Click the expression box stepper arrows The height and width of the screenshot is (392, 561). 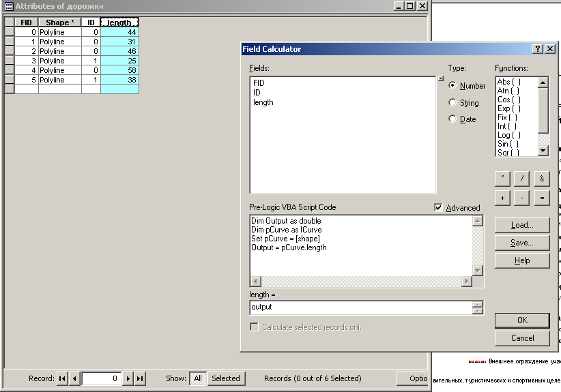[x=478, y=307]
